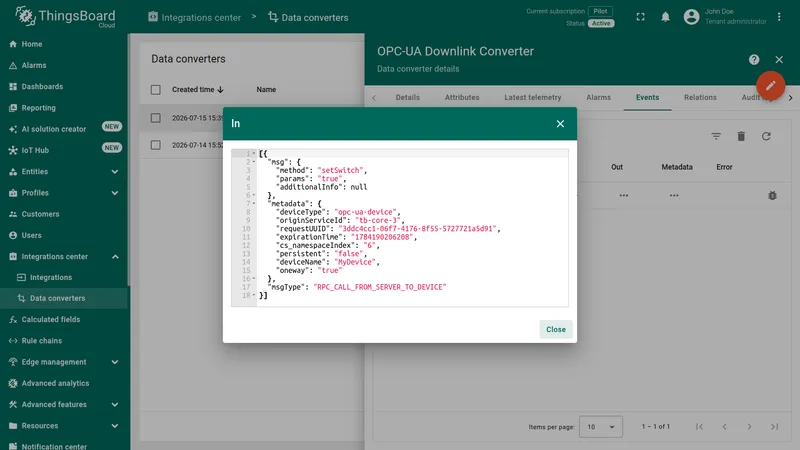Expand the Edge management chevron
Viewport: 800px width, 450px height.
(115, 362)
